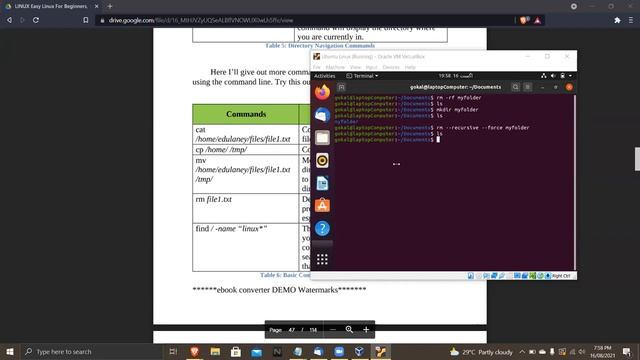The height and width of the screenshot is (360, 640).
Task: Open the VirtualBox File menu
Action: tap(317, 67)
